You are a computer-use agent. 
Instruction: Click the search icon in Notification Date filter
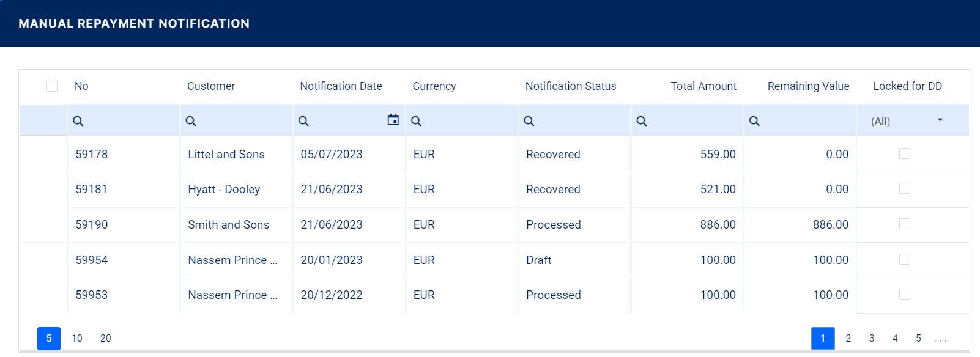coord(303,121)
